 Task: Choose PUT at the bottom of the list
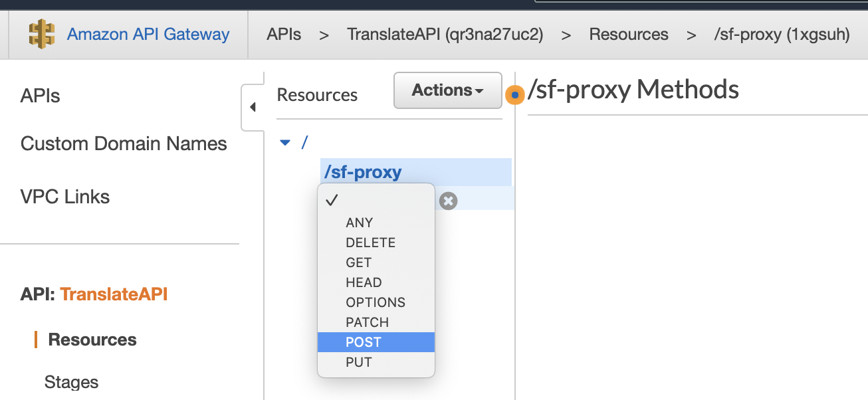[x=358, y=362]
